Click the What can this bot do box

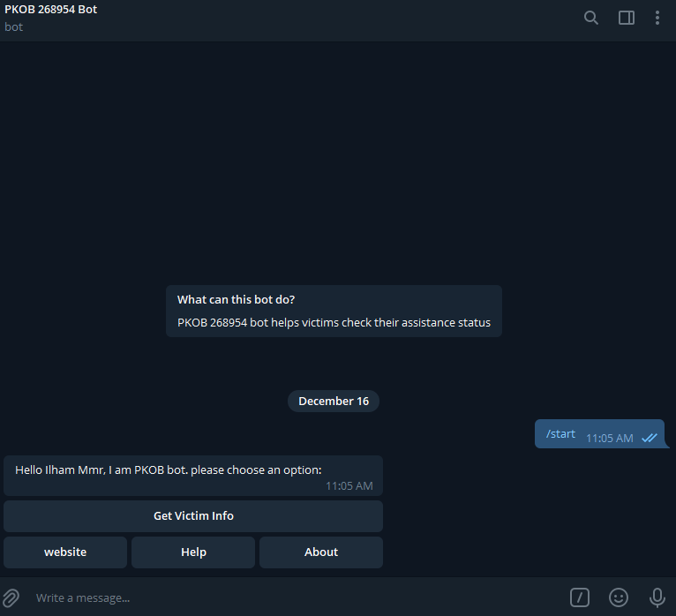pos(334,311)
